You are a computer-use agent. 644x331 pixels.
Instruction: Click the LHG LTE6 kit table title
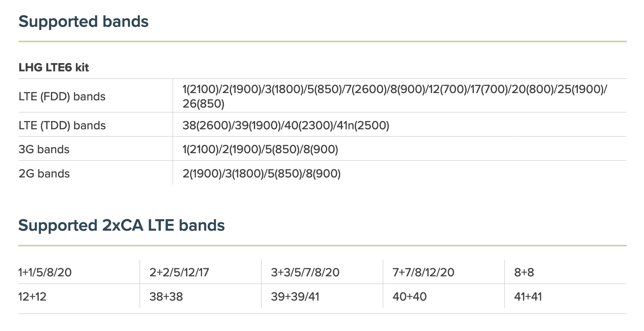[x=54, y=67]
